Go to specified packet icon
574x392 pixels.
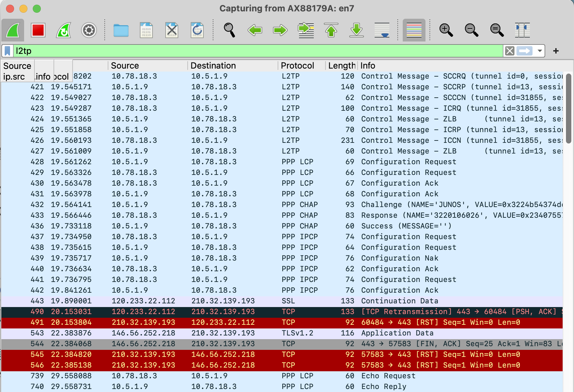click(306, 30)
